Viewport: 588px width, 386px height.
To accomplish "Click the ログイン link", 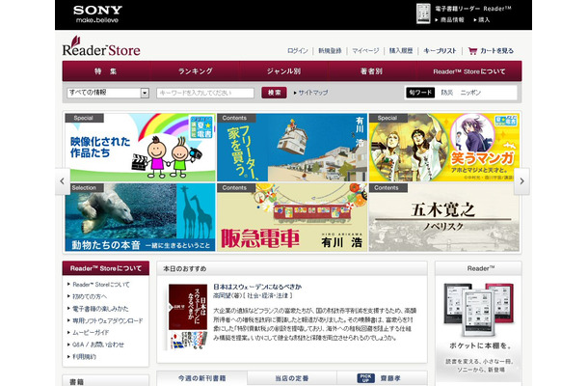I will [x=298, y=51].
